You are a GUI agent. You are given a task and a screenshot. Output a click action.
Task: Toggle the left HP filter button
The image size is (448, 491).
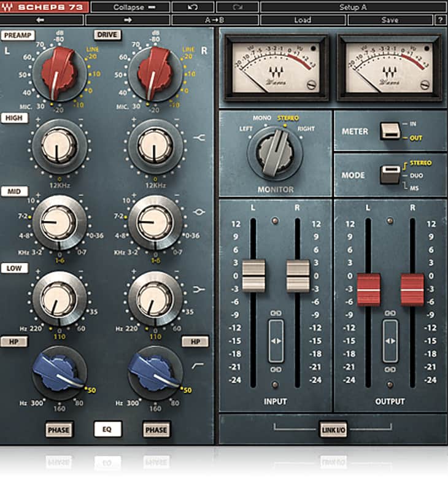[14, 341]
